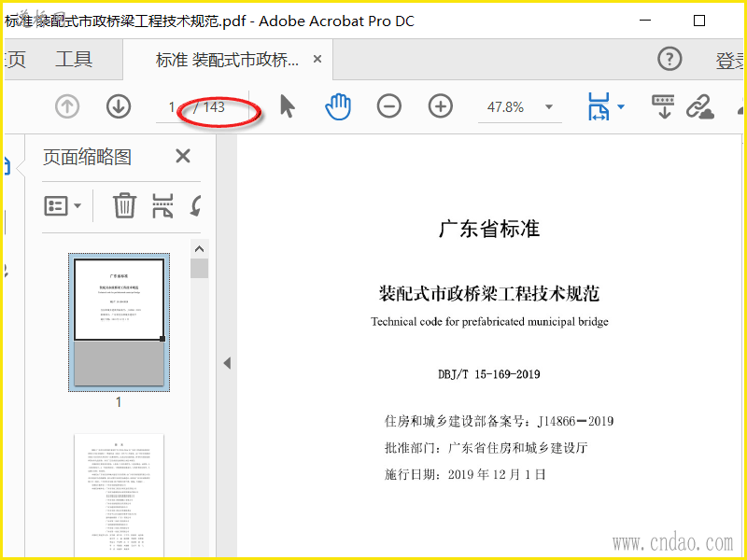Click the page thumbnails sidebar icon
This screenshot has width=747, height=560.
click(7, 168)
